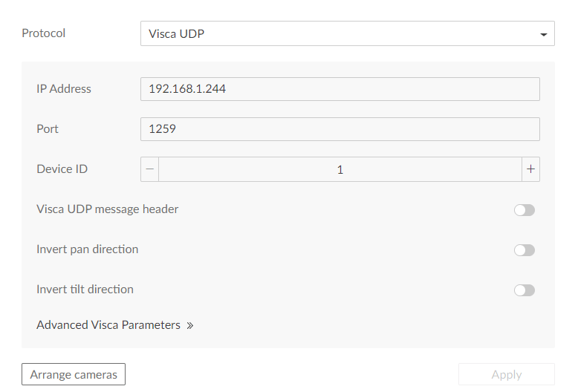Click the Port label text
578x392 pixels.
(x=48, y=129)
